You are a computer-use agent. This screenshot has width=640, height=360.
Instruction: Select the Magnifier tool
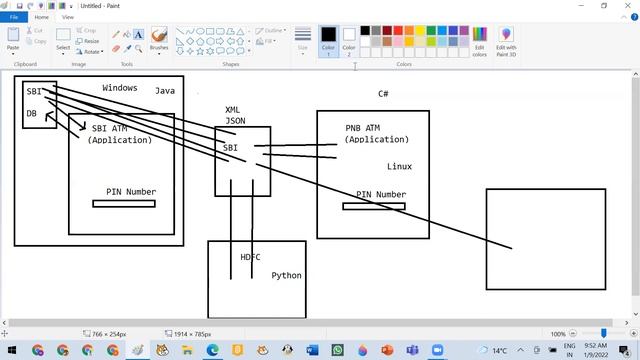click(x=139, y=49)
